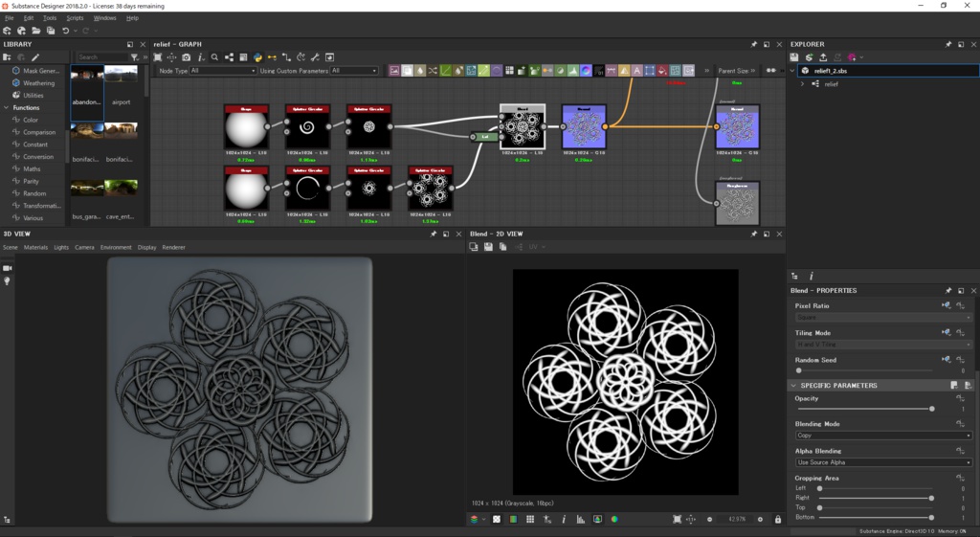The height and width of the screenshot is (537, 980).
Task: Click the Random Seed slider handle
Action: click(799, 370)
